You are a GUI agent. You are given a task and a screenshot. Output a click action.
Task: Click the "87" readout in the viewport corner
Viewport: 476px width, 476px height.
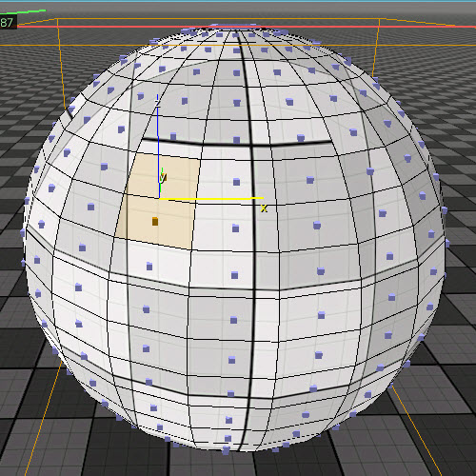pos(7,23)
